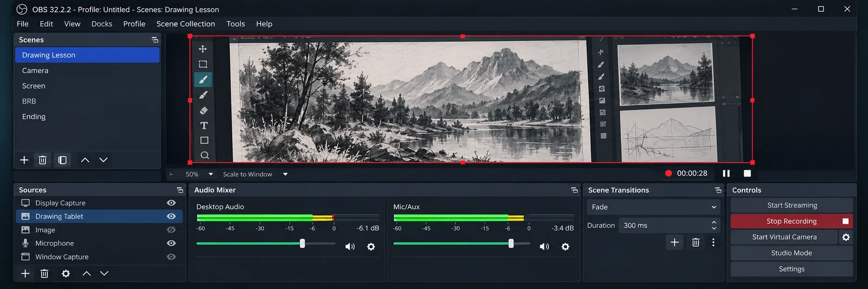The width and height of the screenshot is (868, 289).
Task: Toggle Window Capture source visibility
Action: click(171, 257)
